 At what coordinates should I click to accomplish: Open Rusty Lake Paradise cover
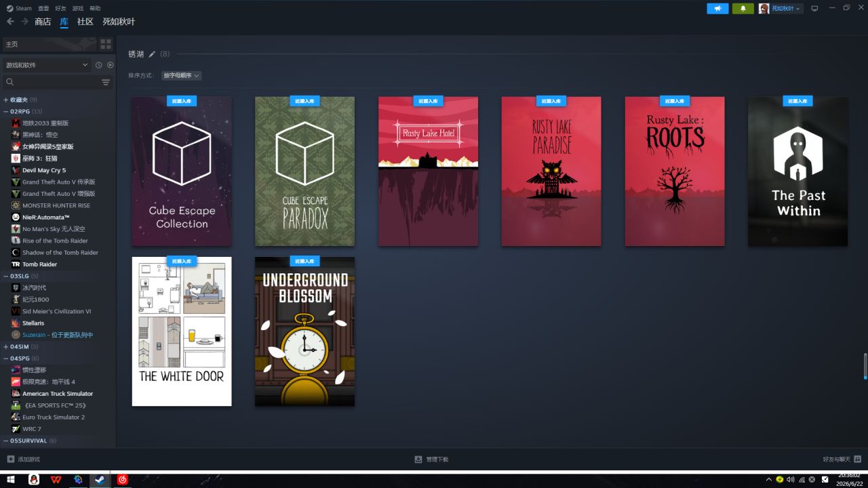[551, 171]
